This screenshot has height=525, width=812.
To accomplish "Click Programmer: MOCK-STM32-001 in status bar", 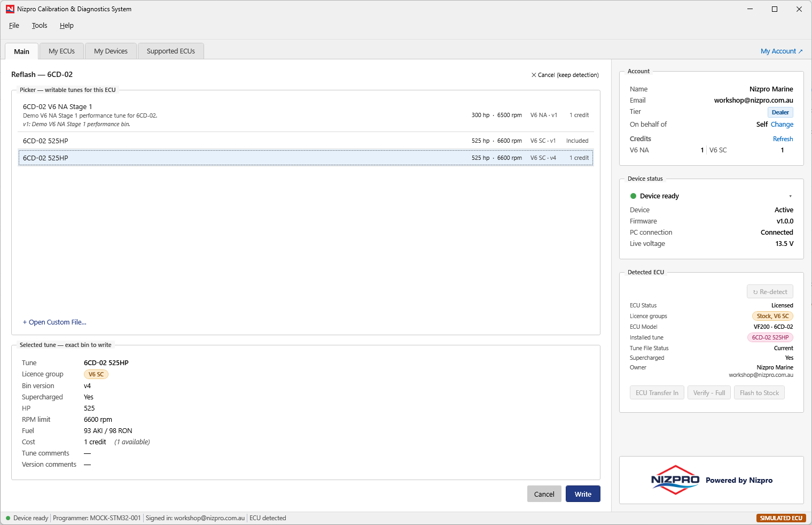I will tap(97, 518).
